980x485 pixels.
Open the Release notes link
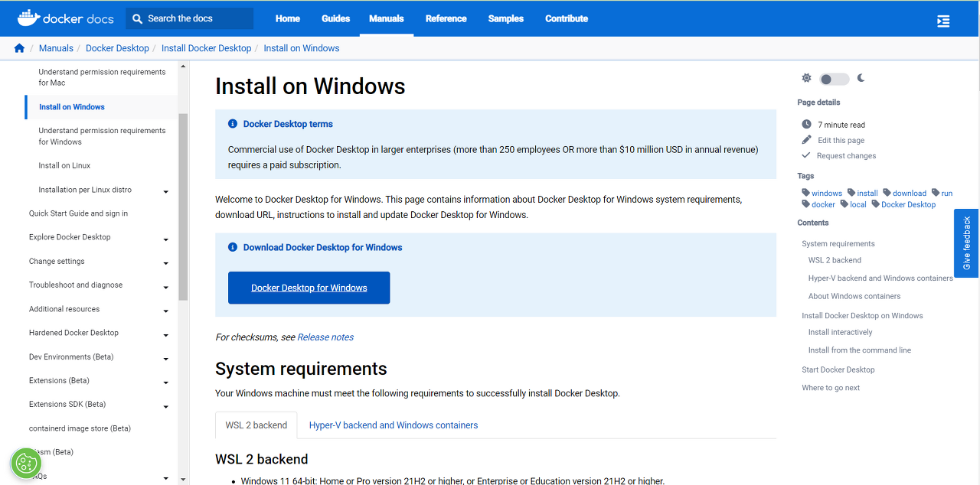325,337
